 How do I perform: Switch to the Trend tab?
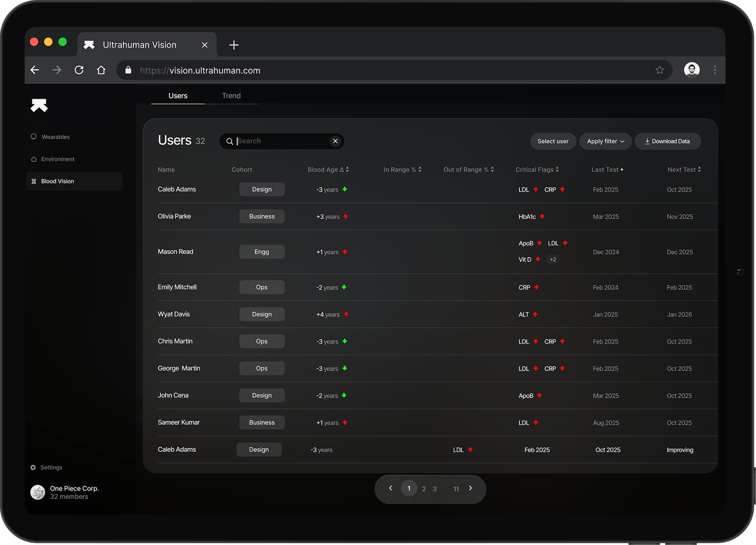[231, 95]
